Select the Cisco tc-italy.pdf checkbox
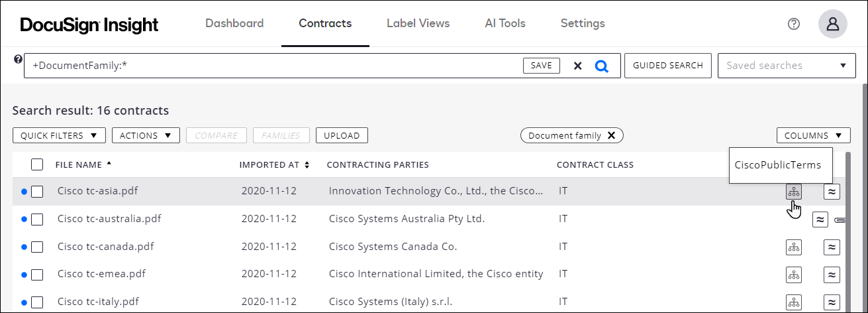The width and height of the screenshot is (868, 313). [x=37, y=302]
